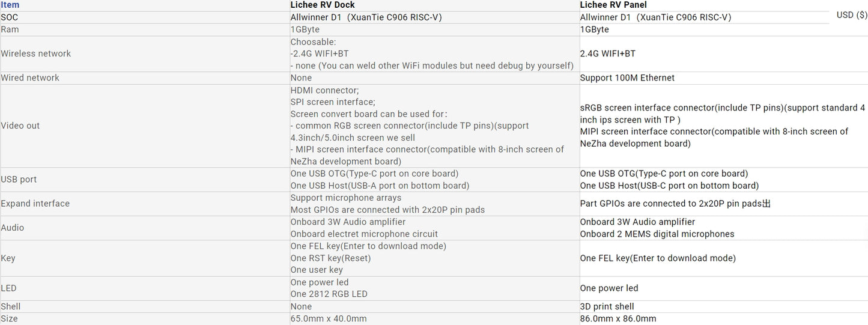Select the "Video out" row label
Screen dimensions: 868x325
(x=20, y=126)
